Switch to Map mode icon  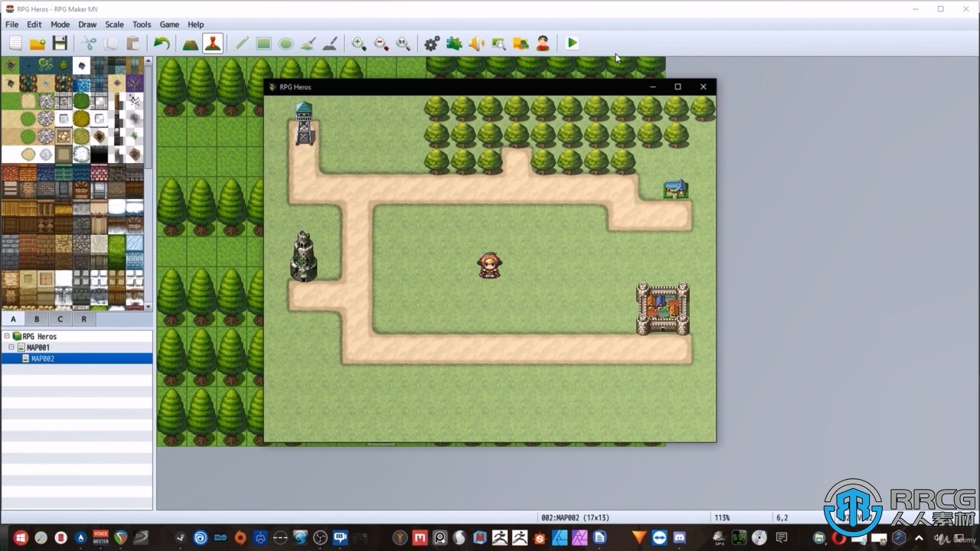click(x=191, y=44)
